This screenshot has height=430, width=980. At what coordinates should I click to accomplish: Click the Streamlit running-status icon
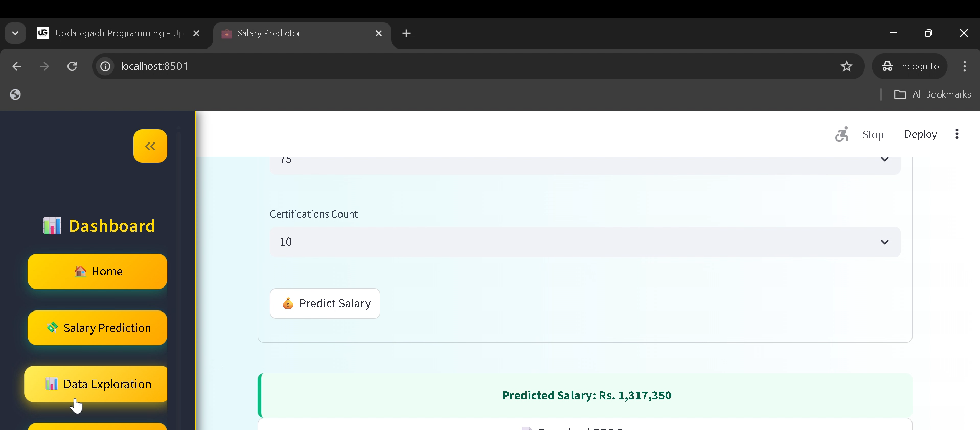pos(841,134)
